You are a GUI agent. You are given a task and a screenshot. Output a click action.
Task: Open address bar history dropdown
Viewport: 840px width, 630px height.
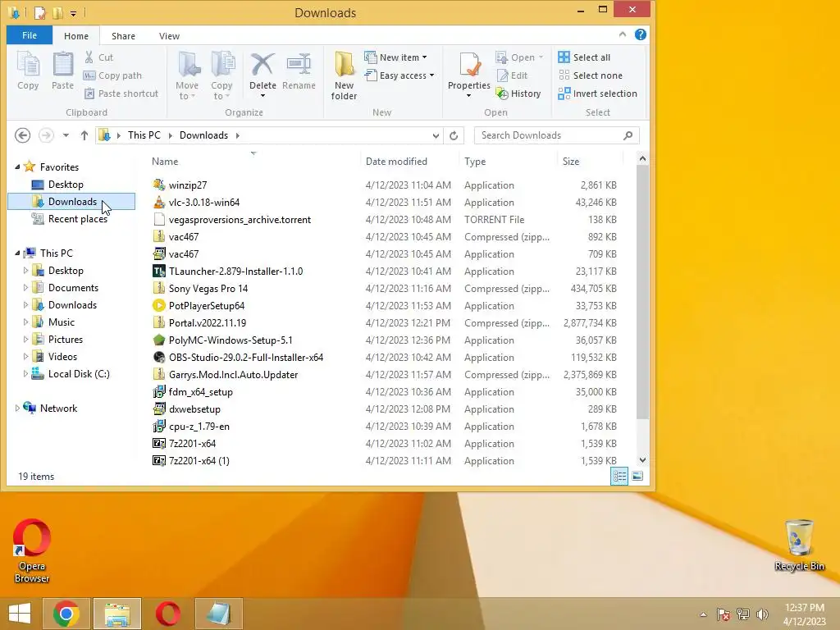[x=436, y=135]
